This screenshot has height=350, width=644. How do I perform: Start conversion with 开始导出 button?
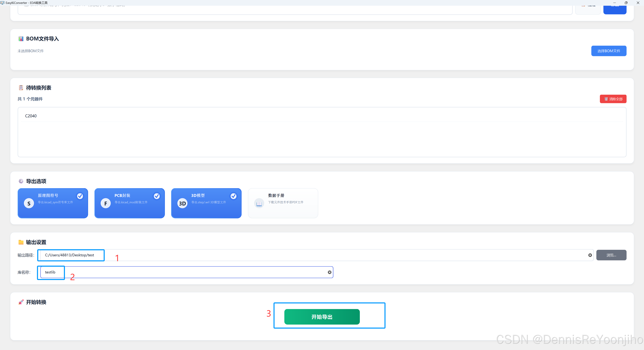pos(322,317)
